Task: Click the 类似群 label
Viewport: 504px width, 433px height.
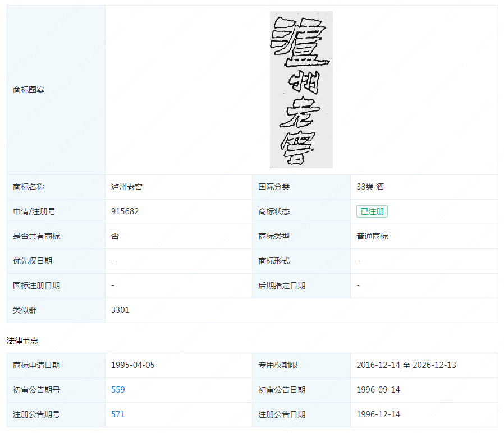Action: 25,310
